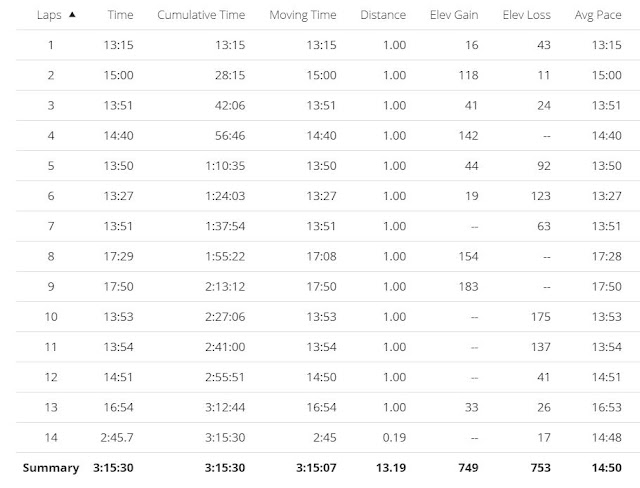The height and width of the screenshot is (488, 640).
Task: Sort by Moving Time column header
Action: point(303,15)
